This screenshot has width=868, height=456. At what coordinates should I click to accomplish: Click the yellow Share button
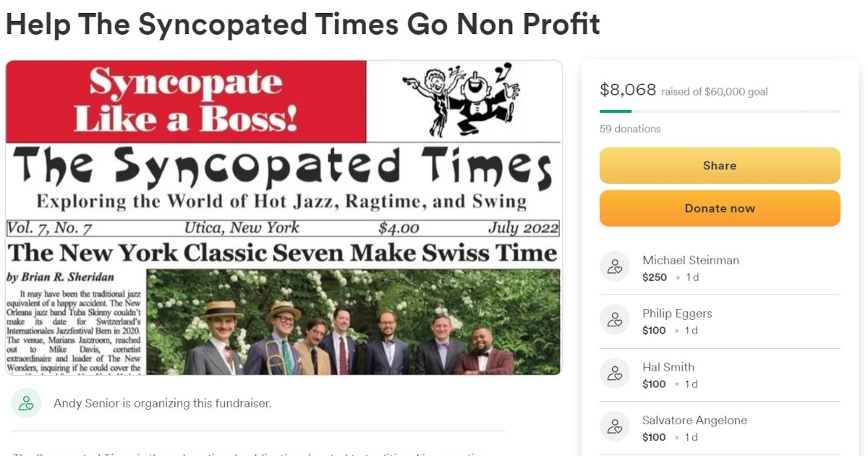720,166
